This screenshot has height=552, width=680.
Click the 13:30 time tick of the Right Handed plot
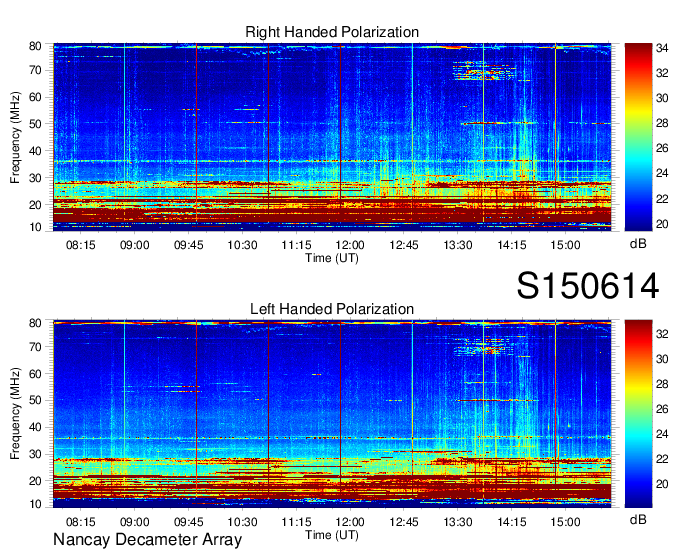458,245
